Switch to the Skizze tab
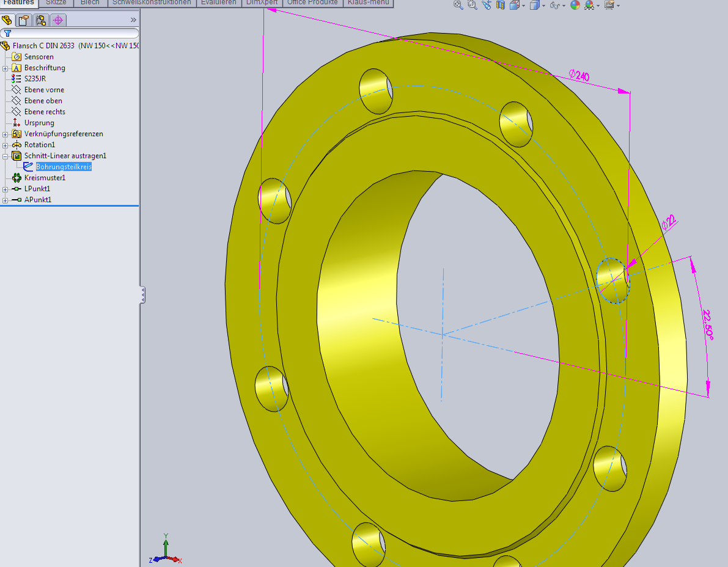This screenshot has height=567, width=728. pos(56,2)
